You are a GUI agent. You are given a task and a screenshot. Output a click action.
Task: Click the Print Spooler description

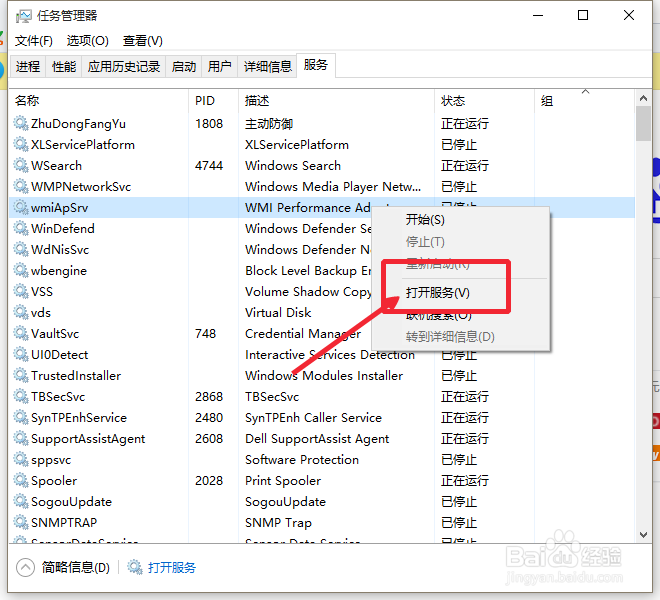tap(283, 481)
